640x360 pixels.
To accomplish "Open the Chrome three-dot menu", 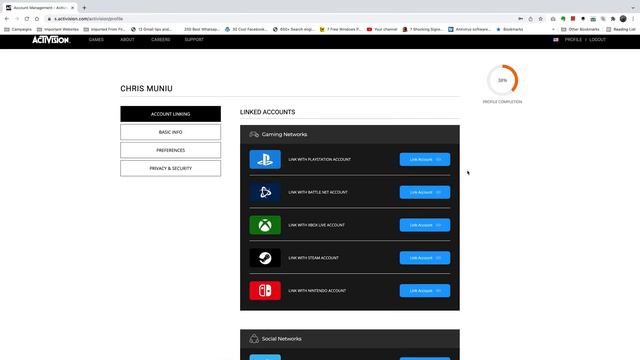I will tap(633, 19).
